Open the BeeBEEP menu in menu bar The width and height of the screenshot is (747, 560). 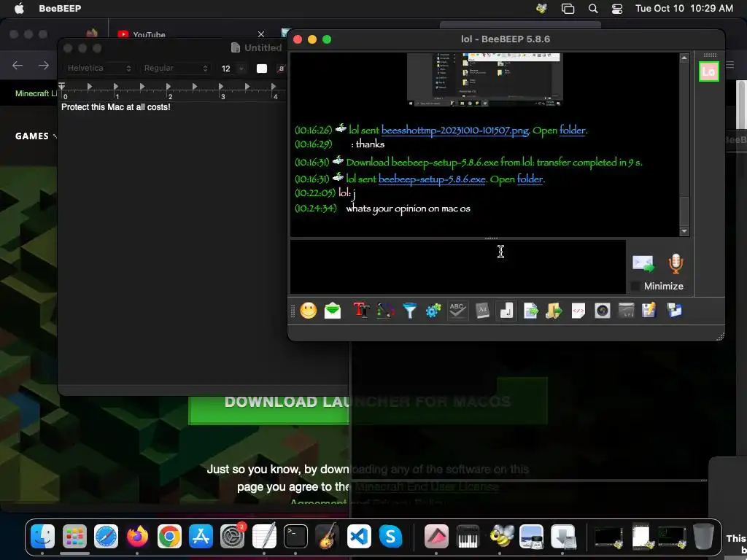(60, 8)
